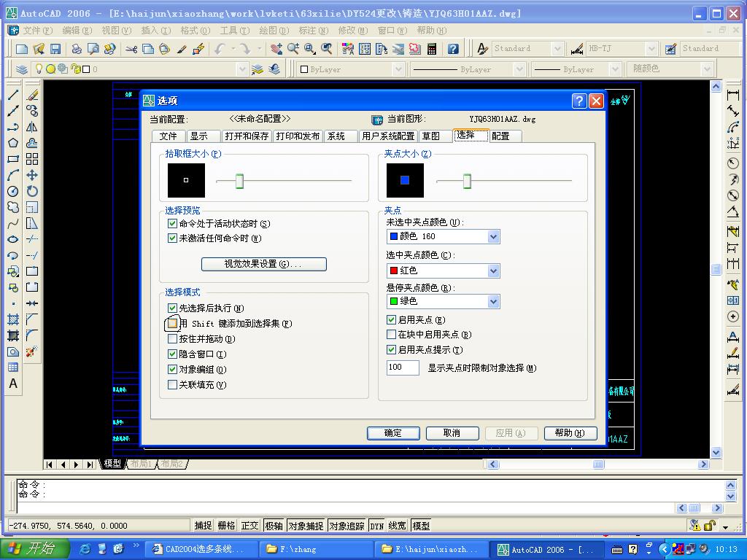This screenshot has width=747, height=560.
Task: Click the Cut scissors icon
Action: coord(131,49)
